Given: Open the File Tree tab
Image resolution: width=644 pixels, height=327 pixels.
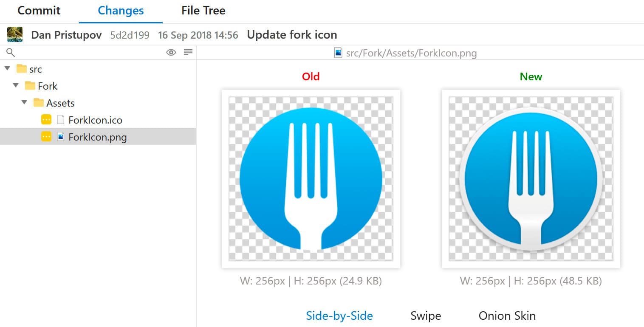Looking at the screenshot, I should coord(203,10).
